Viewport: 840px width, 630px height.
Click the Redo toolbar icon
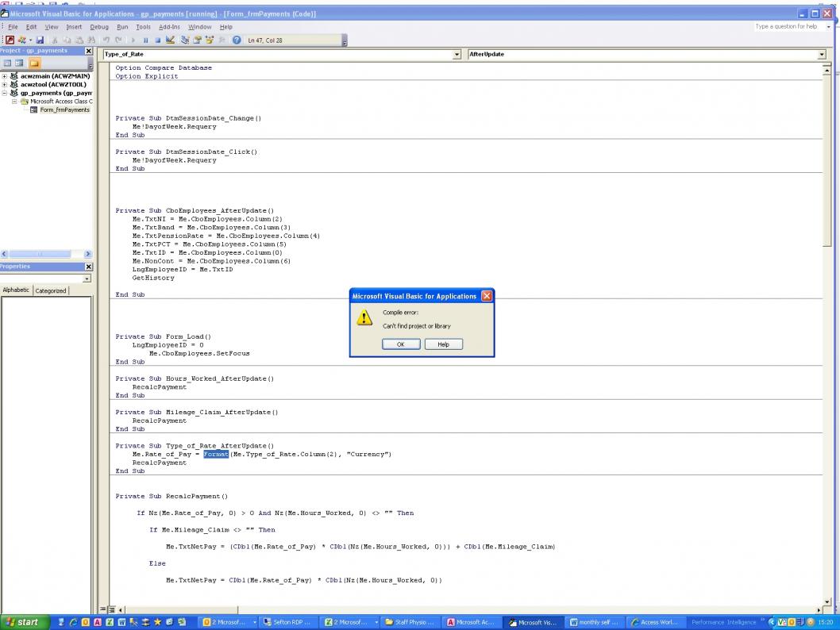click(118, 40)
